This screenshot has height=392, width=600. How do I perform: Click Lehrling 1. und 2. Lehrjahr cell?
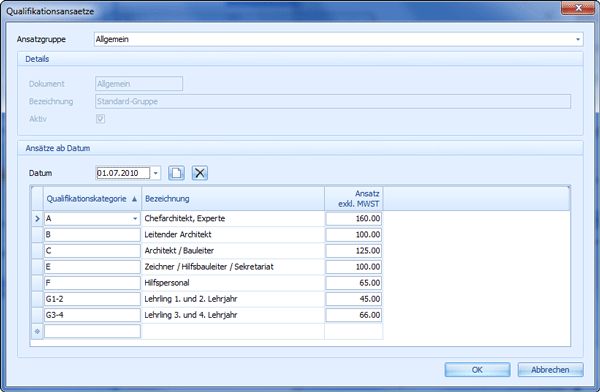click(x=233, y=299)
